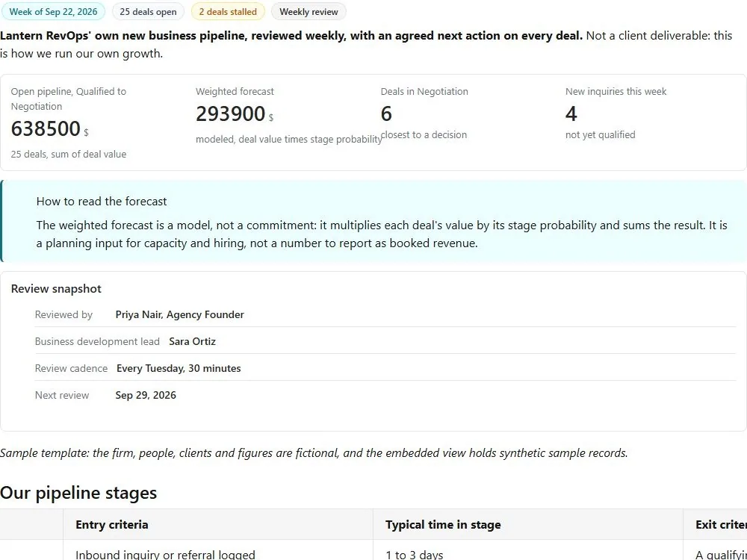747x560 pixels.
Task: Click the 'Weighted forecast' label
Action: pyautogui.click(x=235, y=91)
